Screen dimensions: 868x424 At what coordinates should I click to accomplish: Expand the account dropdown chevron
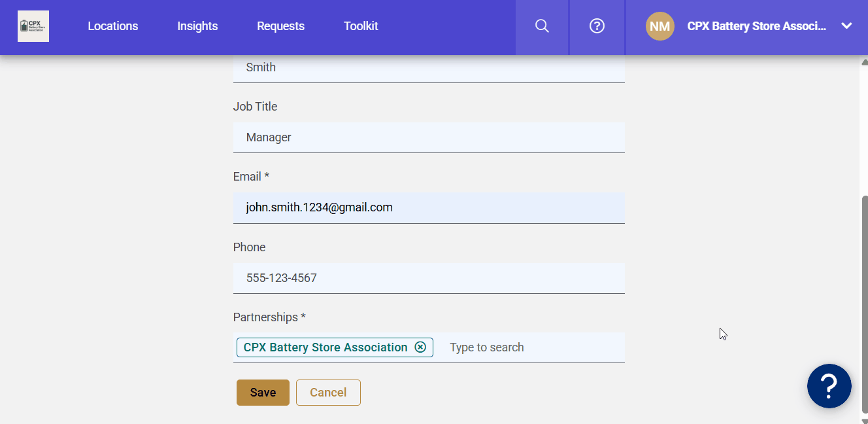[846, 26]
